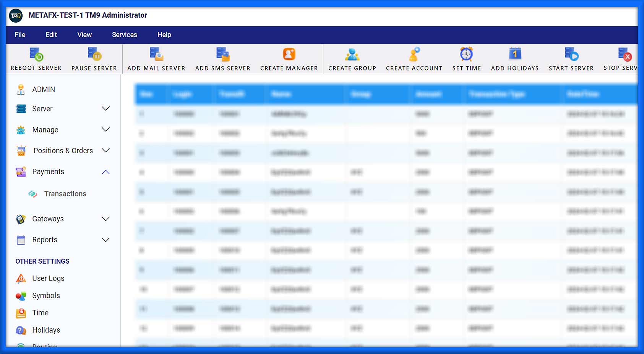This screenshot has height=354, width=644.
Task: Collapse the Payments section
Action: click(105, 172)
